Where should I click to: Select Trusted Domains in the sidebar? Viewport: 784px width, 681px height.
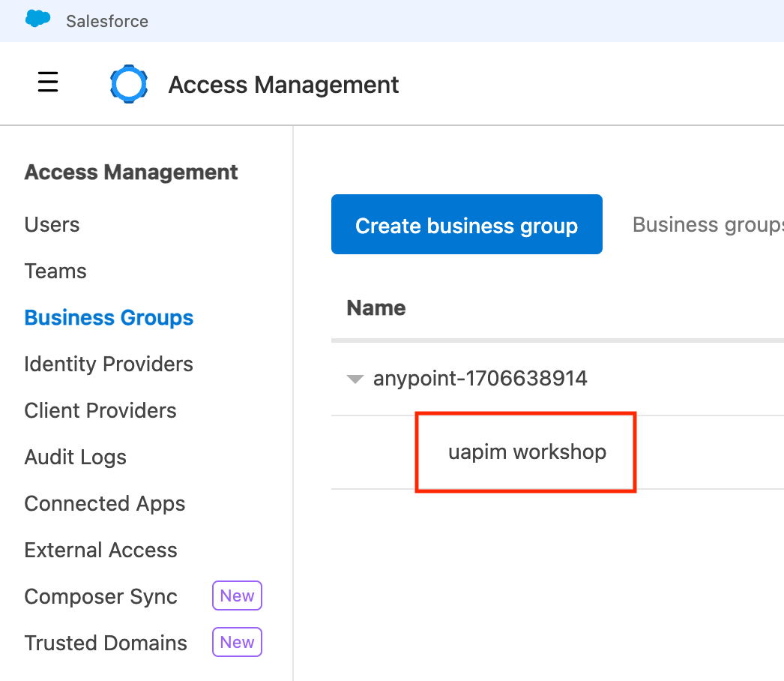[x=106, y=643]
